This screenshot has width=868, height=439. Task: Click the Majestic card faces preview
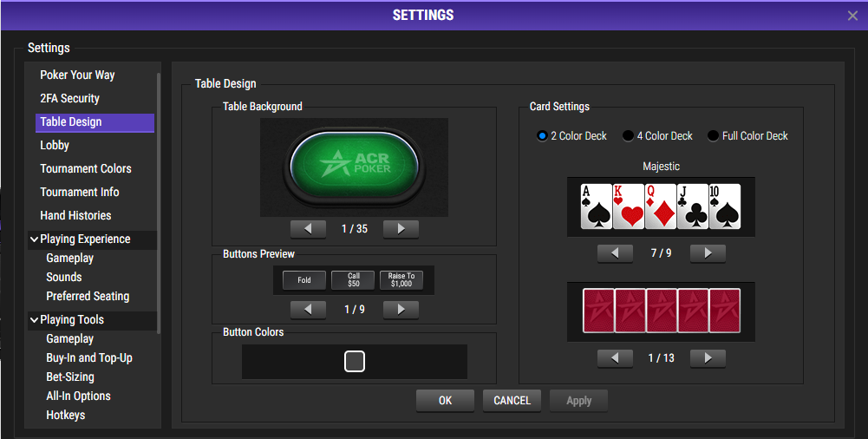[661, 207]
